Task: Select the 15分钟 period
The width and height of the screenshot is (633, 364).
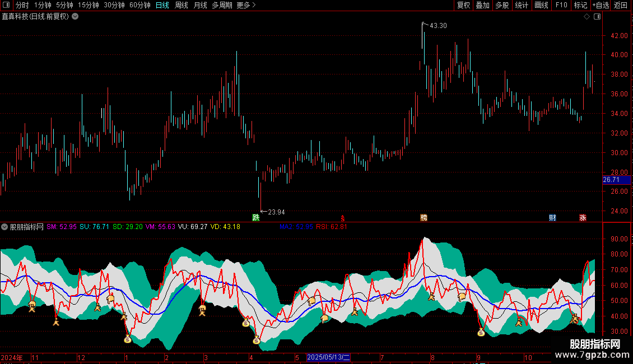Action: (89, 5)
